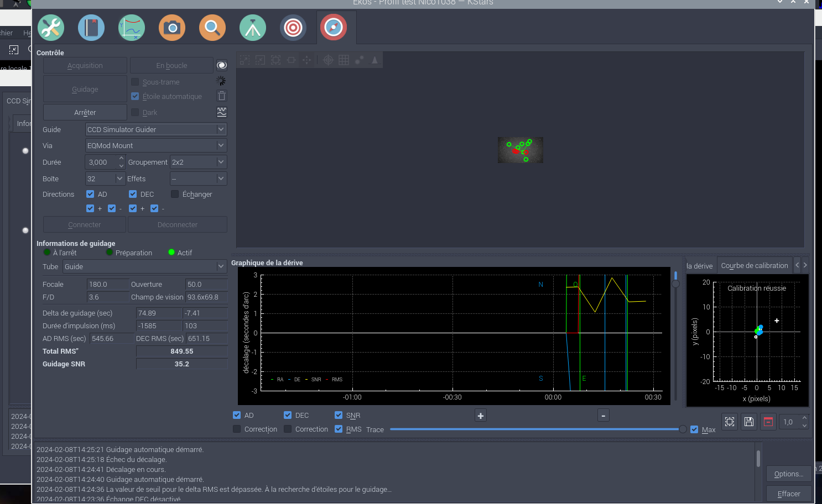Switch to Courbe de calibration tab
Image resolution: width=822 pixels, height=504 pixels.
[754, 266]
